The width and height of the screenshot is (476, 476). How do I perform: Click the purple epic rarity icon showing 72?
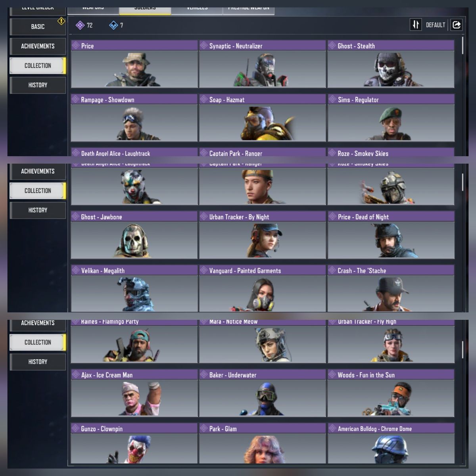tap(80, 25)
